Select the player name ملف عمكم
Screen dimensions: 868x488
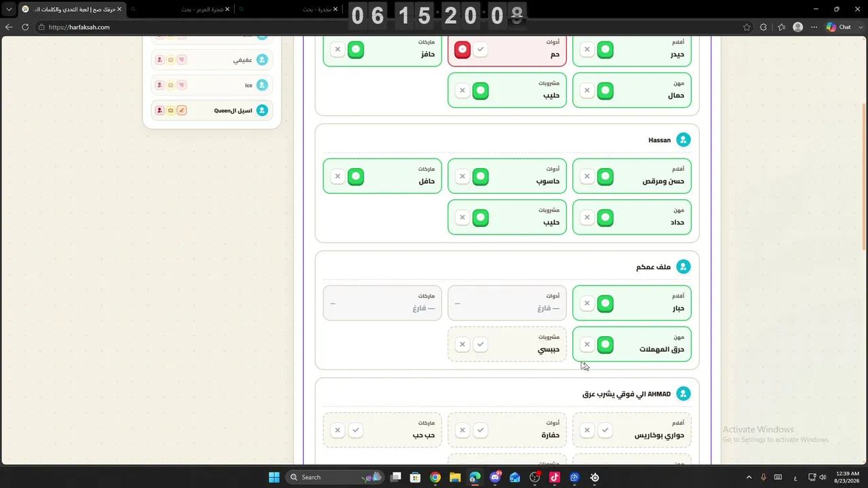coord(653,267)
